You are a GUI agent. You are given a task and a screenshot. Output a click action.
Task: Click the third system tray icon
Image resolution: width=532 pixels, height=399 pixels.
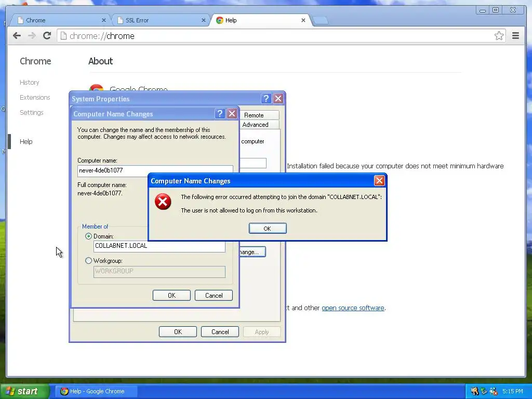(494, 391)
